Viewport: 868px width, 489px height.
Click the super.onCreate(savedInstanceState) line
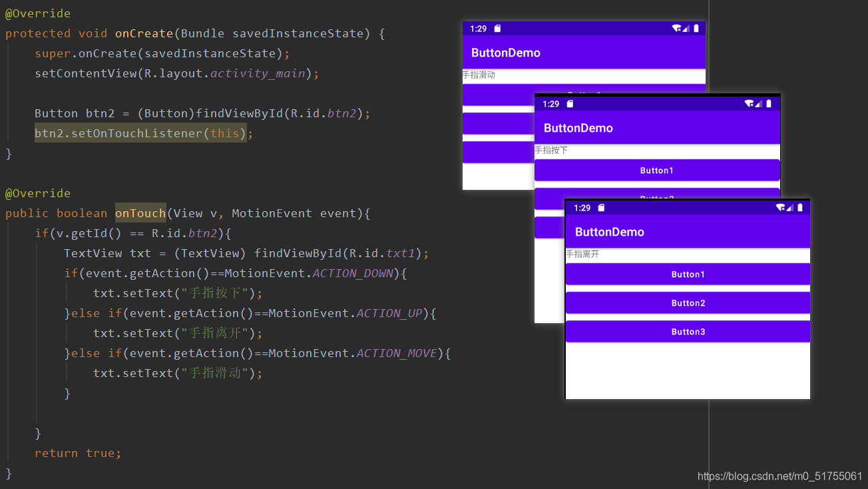(x=162, y=53)
